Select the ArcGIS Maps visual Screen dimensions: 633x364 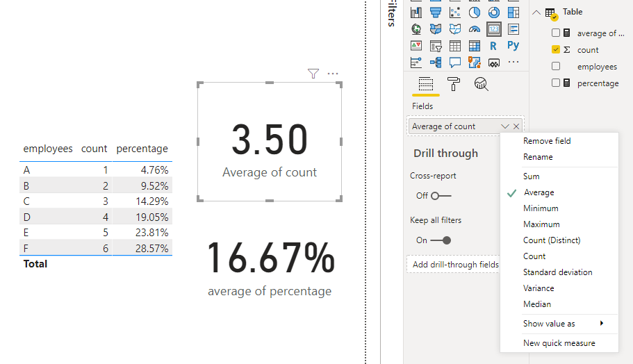[x=475, y=63]
